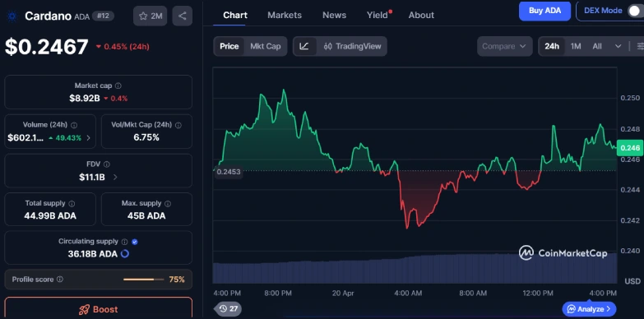644x319 pixels.
Task: Click the 0.246 current price label
Action: click(630, 148)
